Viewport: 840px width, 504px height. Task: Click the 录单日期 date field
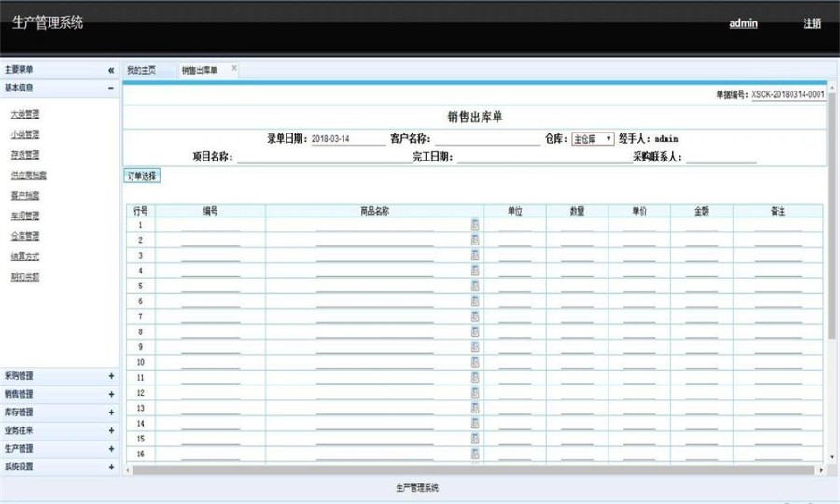pyautogui.click(x=348, y=139)
